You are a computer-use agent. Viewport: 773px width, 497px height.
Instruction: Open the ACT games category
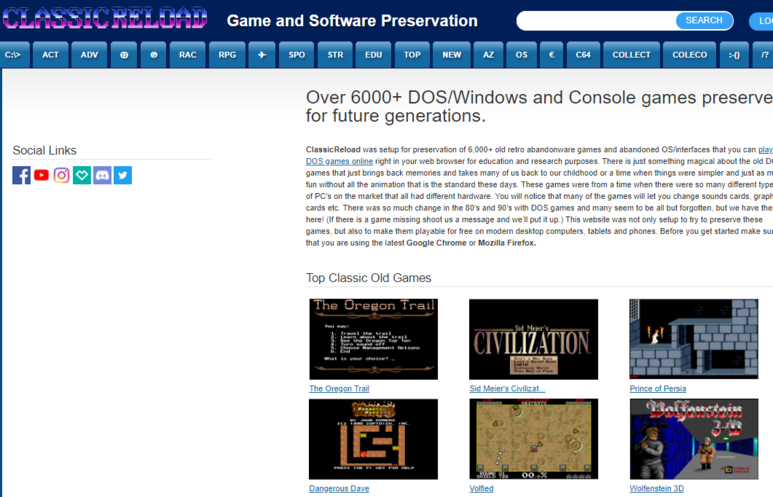click(x=50, y=55)
